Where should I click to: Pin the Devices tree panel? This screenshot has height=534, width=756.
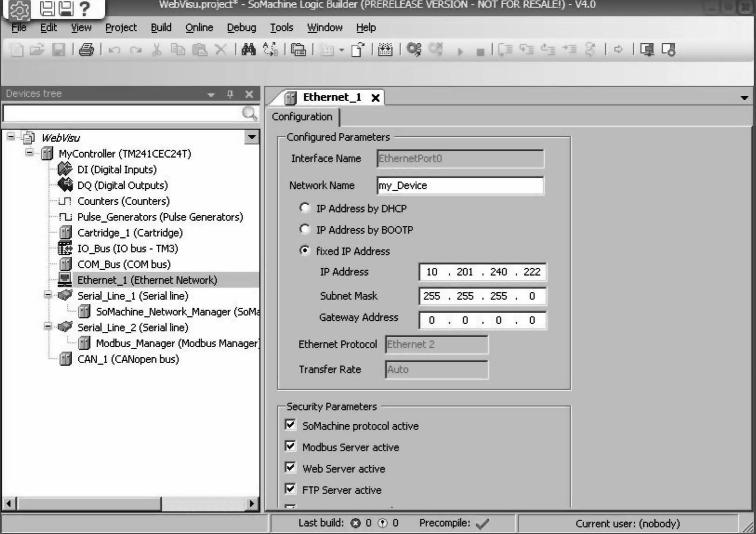(x=230, y=94)
